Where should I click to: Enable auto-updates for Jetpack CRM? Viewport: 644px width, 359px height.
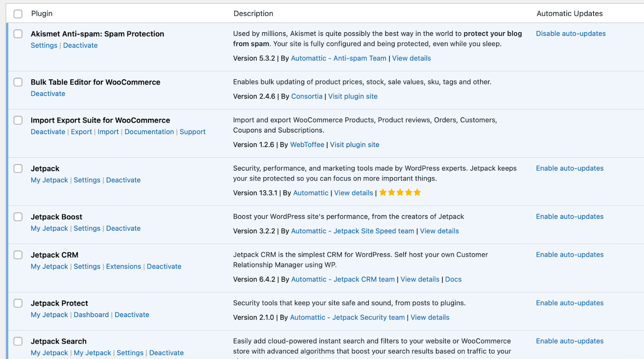[570, 255]
